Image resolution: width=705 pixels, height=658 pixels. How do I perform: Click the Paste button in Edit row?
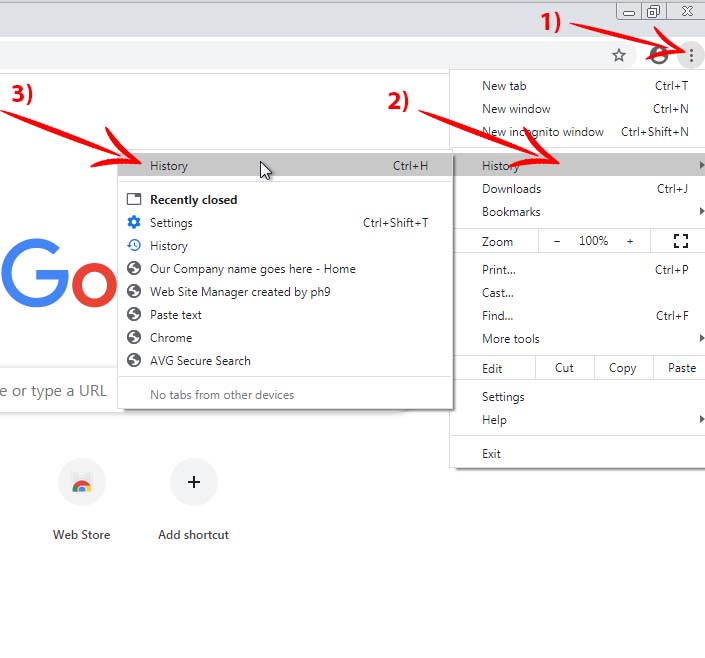coord(681,368)
